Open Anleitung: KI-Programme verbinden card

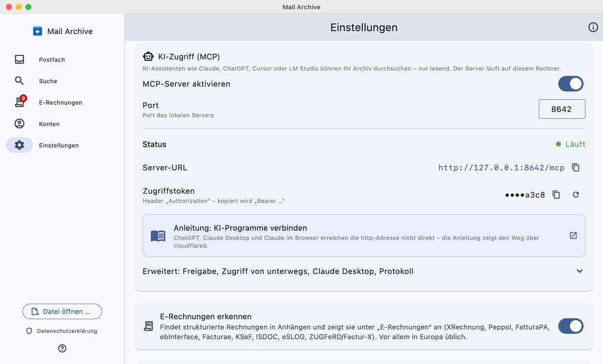[x=364, y=236]
